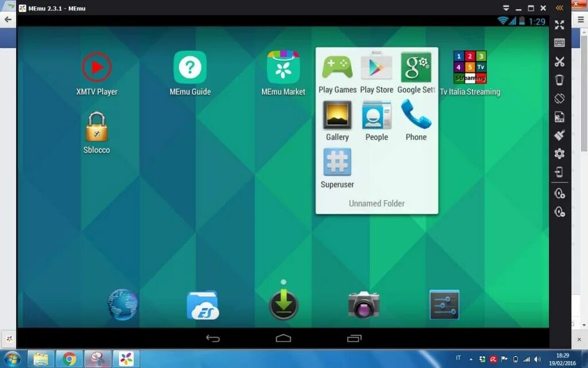
Task: Click the home screen page indicator dot
Action: point(284,282)
